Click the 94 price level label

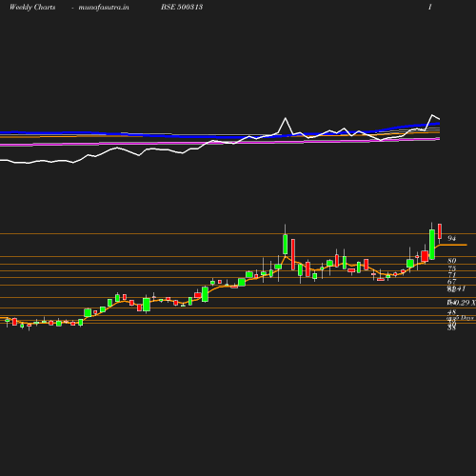pyautogui.click(x=451, y=238)
